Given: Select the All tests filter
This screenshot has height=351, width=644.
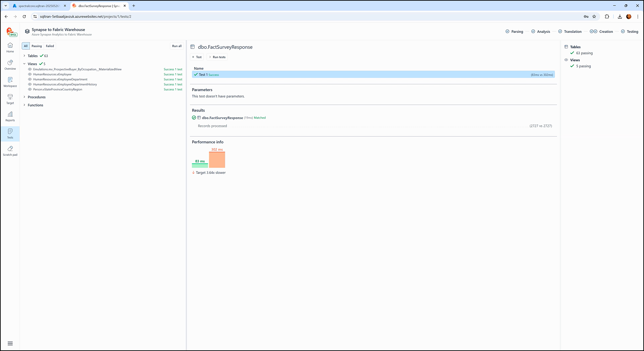Looking at the screenshot, I should pyautogui.click(x=26, y=46).
